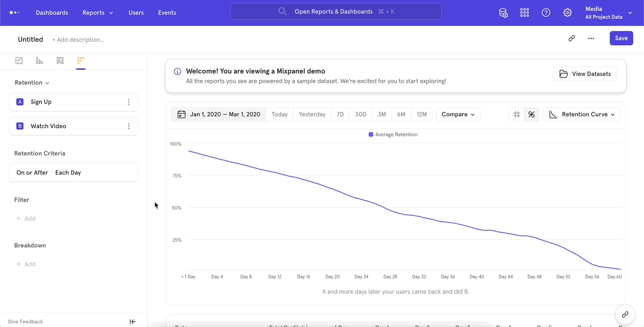Go to the Dashboards menu item
The height and width of the screenshot is (327, 644).
pos(52,13)
